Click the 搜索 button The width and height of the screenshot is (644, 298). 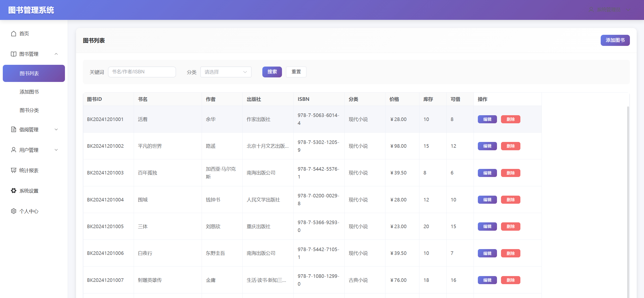[272, 72]
